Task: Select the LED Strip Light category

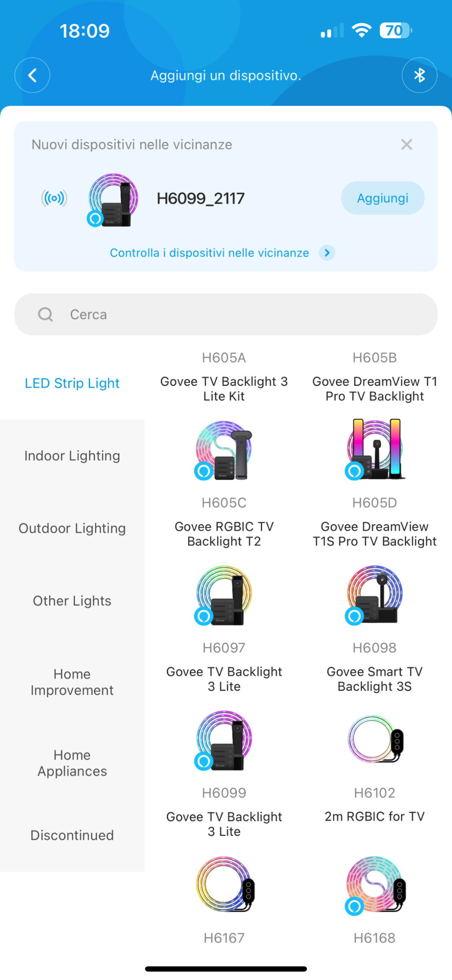Action: [x=72, y=383]
